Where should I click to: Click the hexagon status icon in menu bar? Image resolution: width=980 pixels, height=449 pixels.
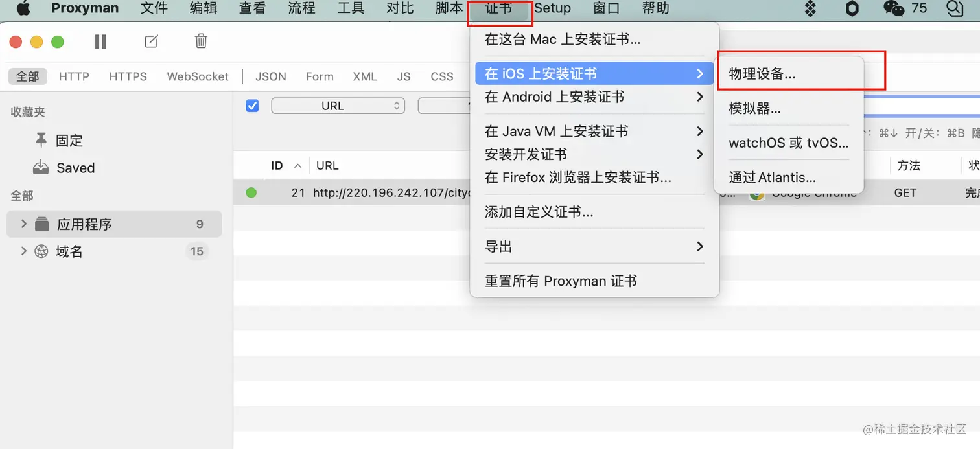pyautogui.click(x=852, y=8)
